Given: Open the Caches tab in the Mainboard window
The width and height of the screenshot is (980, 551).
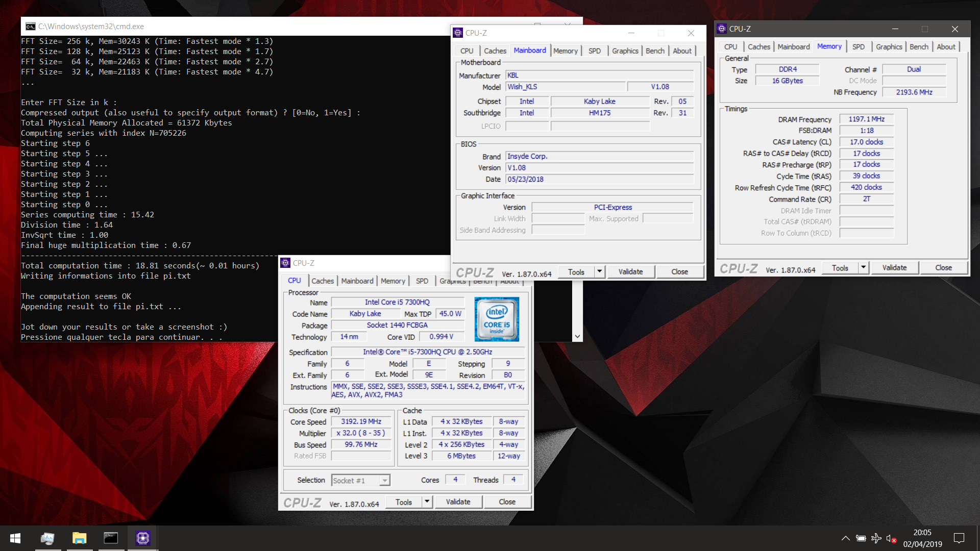Looking at the screenshot, I should (495, 51).
